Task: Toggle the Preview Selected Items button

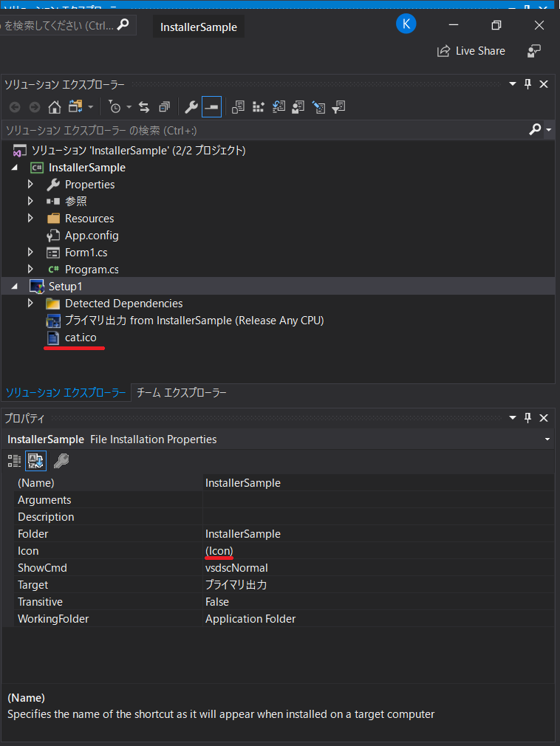Action: [x=211, y=107]
